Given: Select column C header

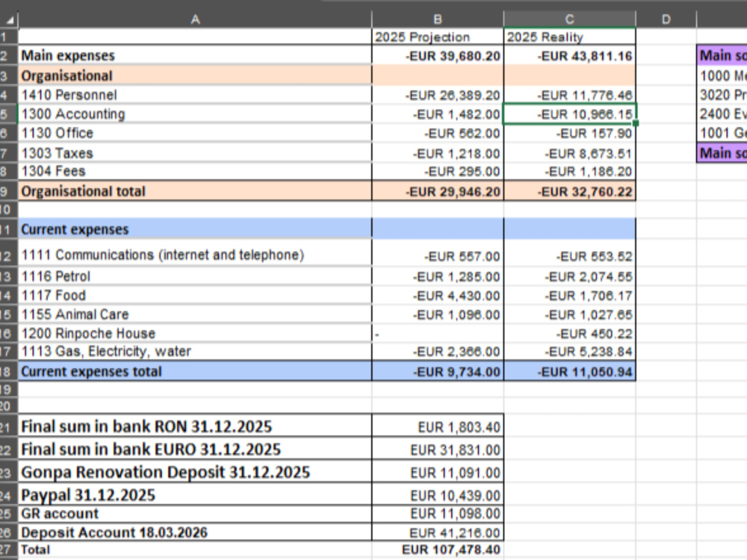Looking at the screenshot, I should coord(569,19).
